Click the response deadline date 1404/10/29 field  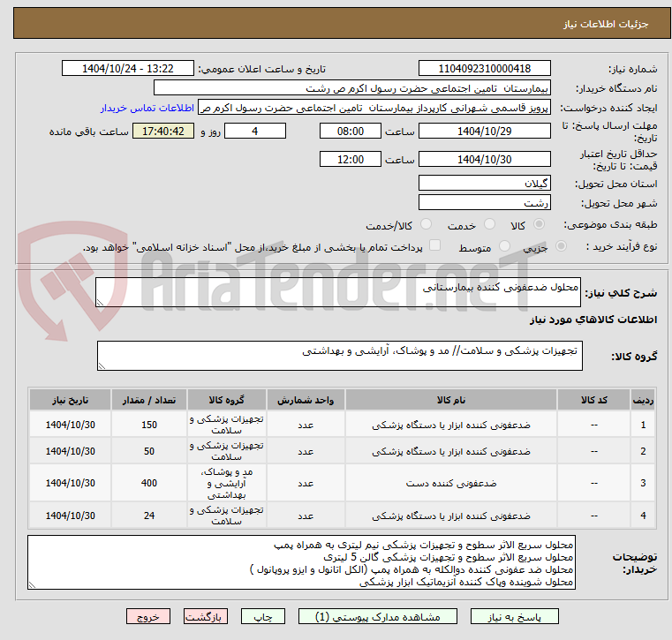pyautogui.click(x=484, y=131)
